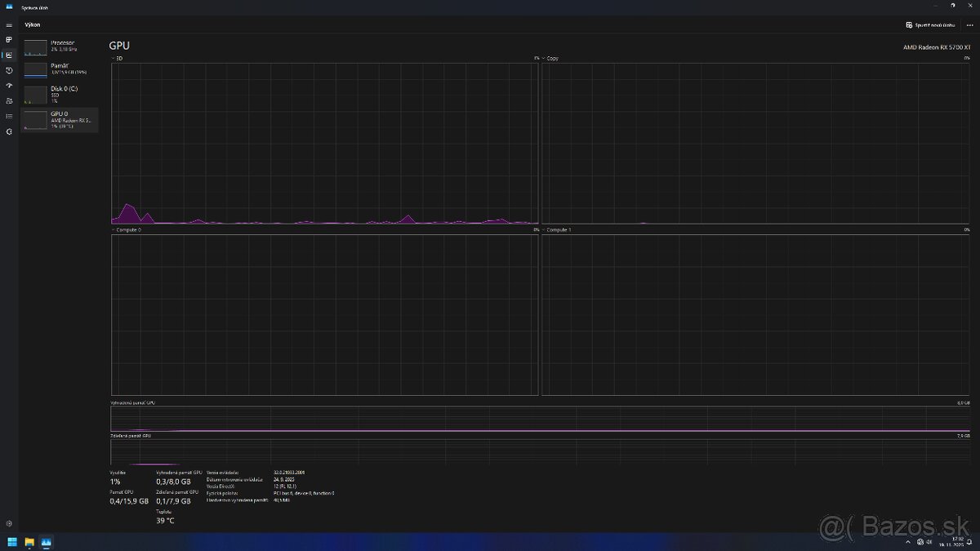Switch to the Users page icon

pyautogui.click(x=9, y=101)
